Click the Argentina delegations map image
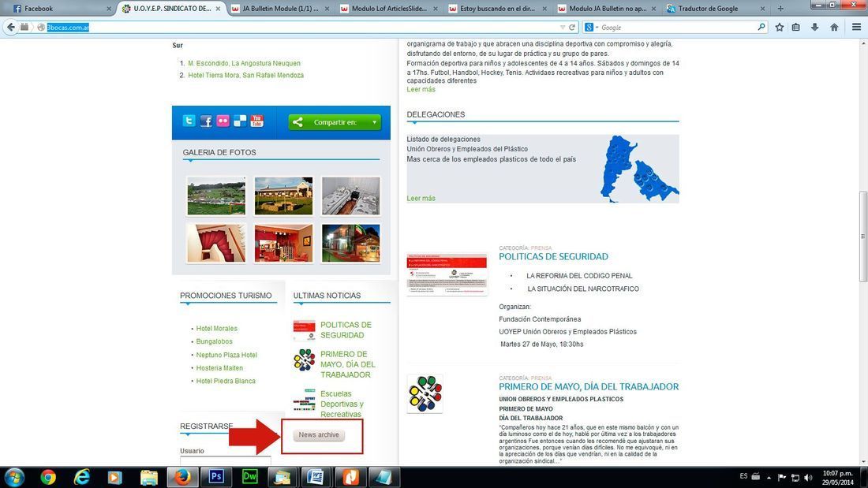The width and height of the screenshot is (868, 488). pyautogui.click(x=639, y=169)
